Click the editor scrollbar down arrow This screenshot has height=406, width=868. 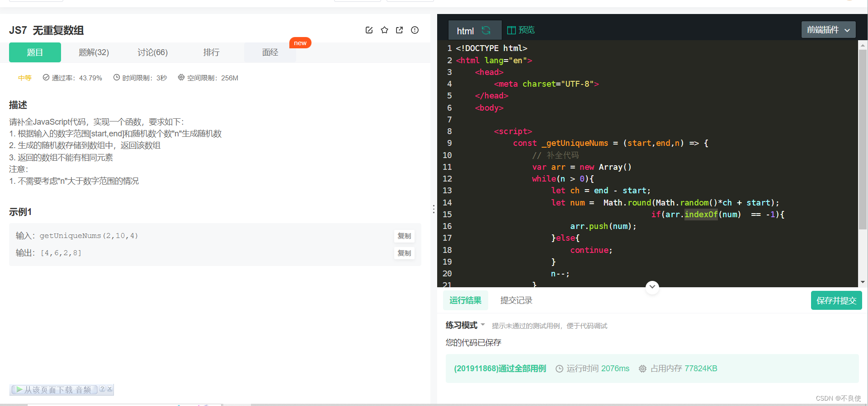tap(863, 282)
